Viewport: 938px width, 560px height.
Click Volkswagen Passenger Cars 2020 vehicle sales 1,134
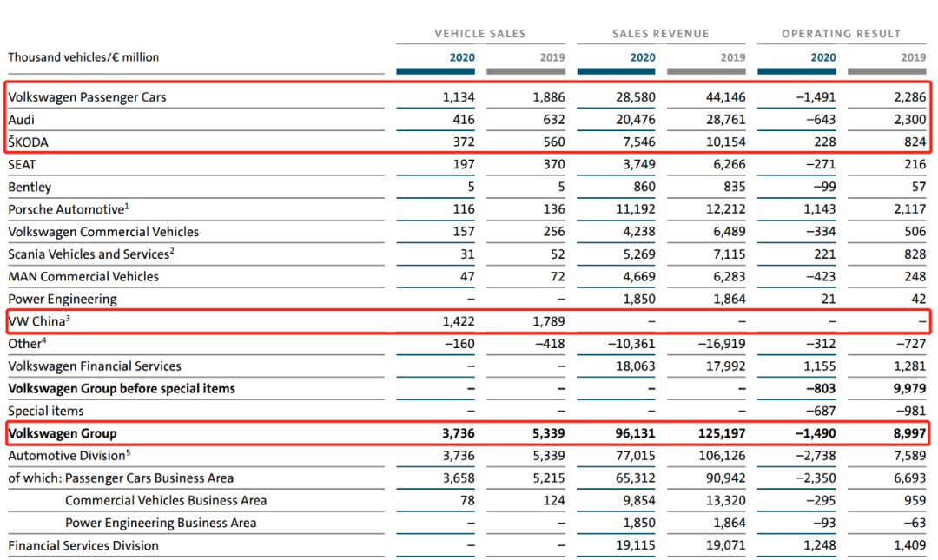459,97
